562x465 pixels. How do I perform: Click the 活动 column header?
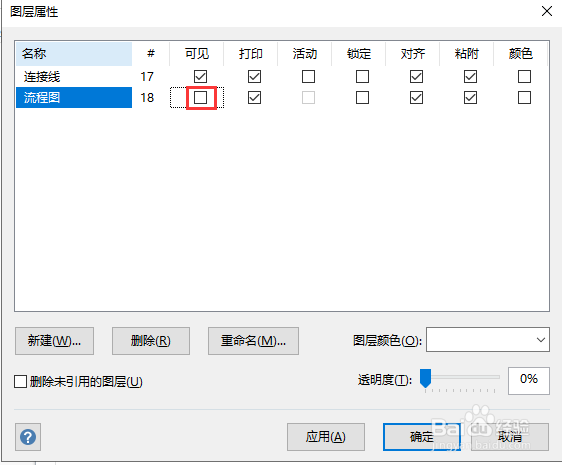click(x=305, y=54)
